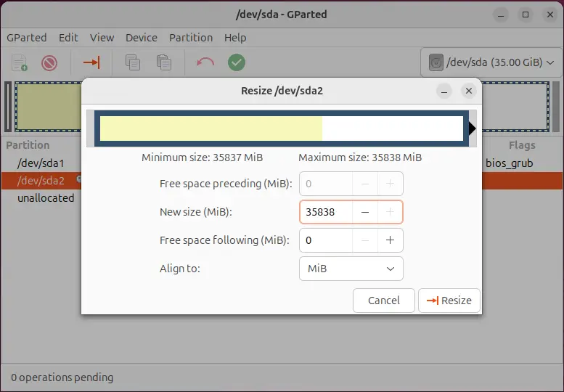The height and width of the screenshot is (392, 564).
Task: Minimize the Resize /dev/sda2 dialog
Action: click(x=444, y=91)
